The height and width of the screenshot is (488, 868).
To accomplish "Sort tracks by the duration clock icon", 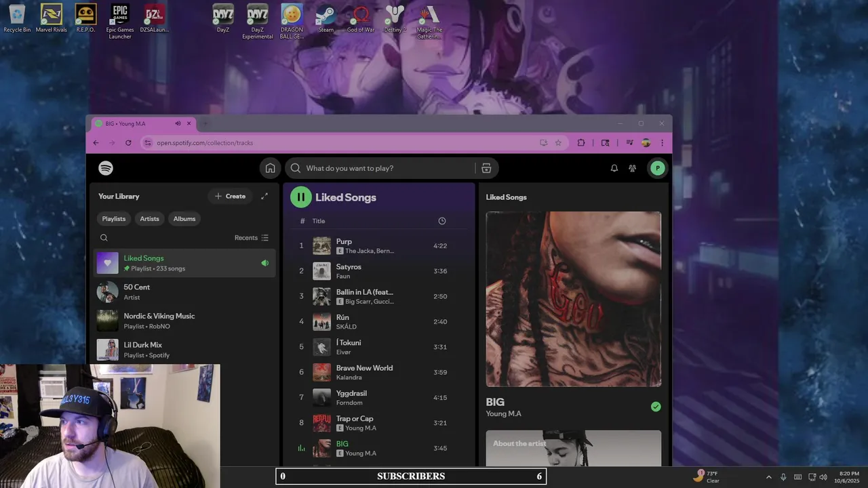I will (442, 221).
